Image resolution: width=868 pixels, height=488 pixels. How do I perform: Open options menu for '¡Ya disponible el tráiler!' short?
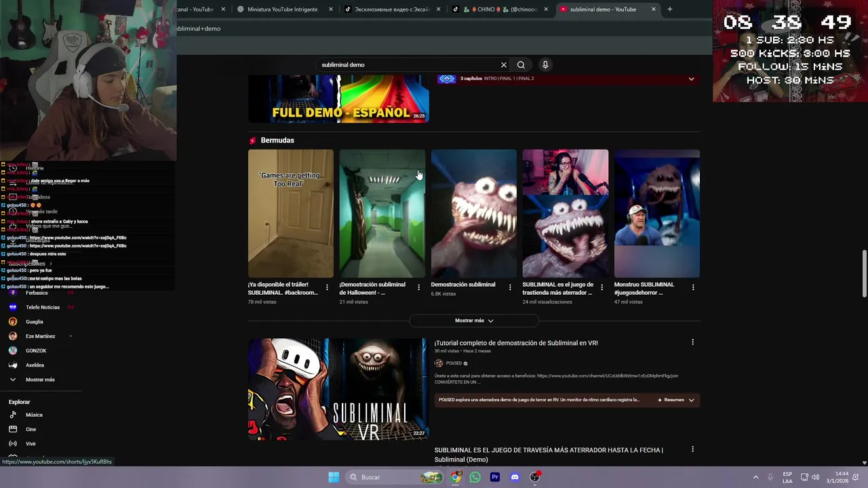point(327,287)
